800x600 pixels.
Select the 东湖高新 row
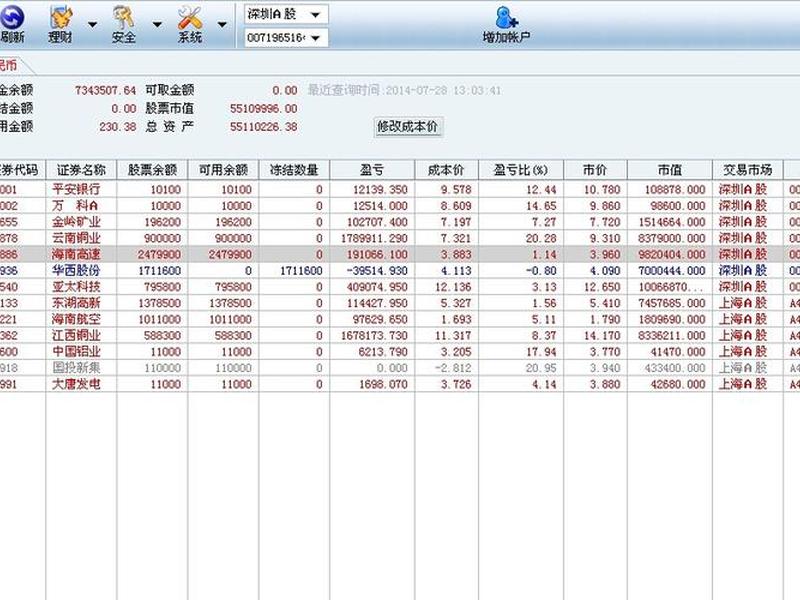400,303
